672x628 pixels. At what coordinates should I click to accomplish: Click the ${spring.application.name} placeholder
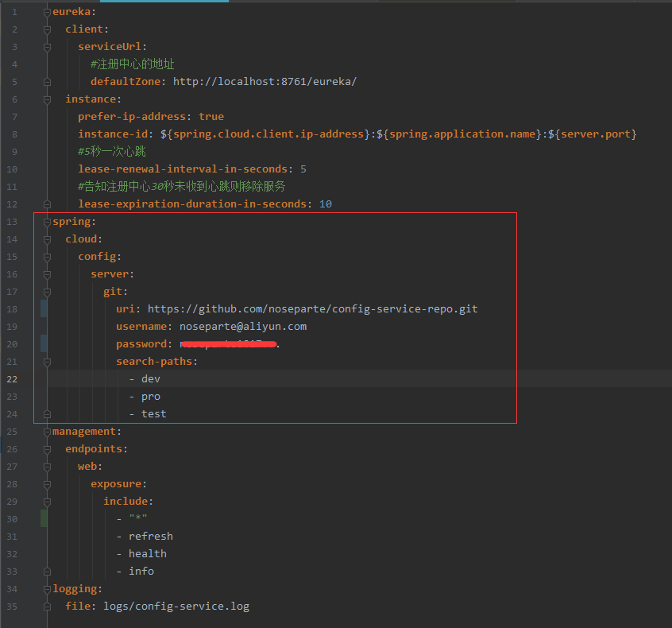point(459,134)
